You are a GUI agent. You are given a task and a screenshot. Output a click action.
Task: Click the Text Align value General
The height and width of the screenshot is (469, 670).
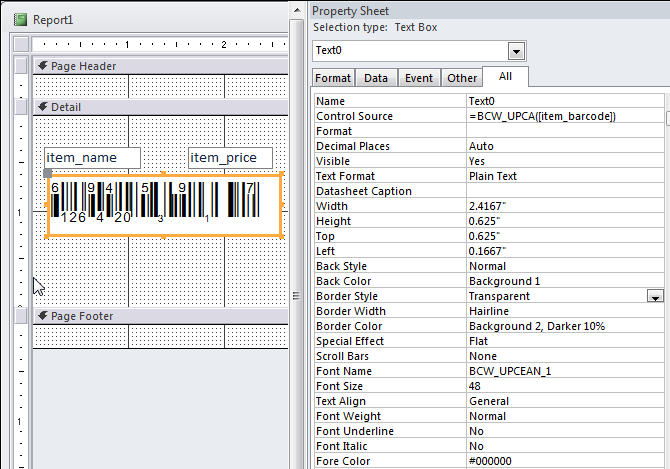pyautogui.click(x=565, y=401)
